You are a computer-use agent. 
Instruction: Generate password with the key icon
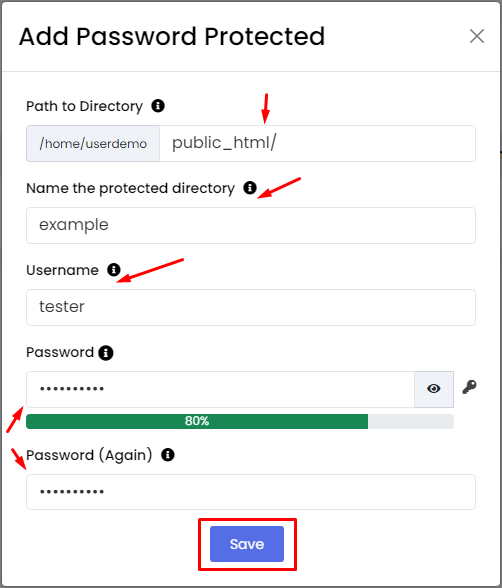469,387
